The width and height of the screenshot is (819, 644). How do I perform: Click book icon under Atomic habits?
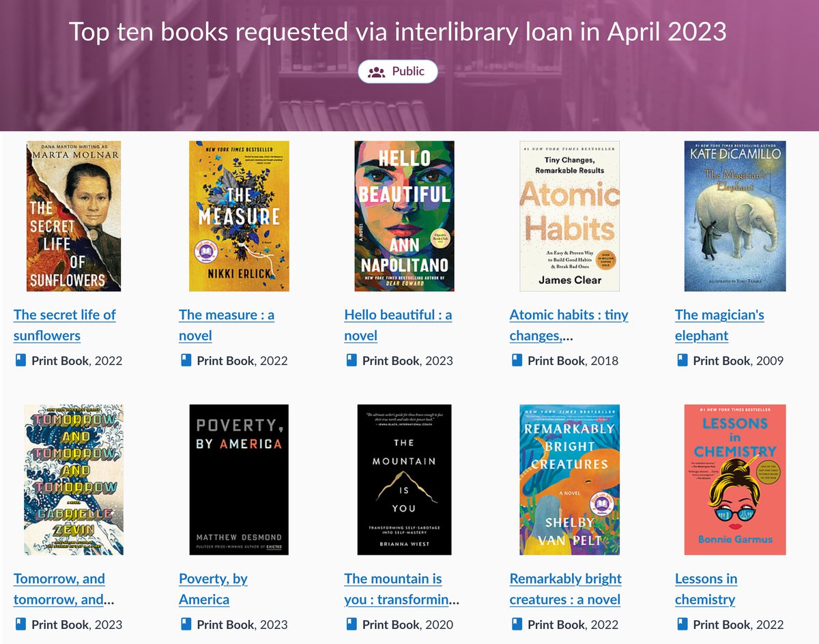pos(517,360)
